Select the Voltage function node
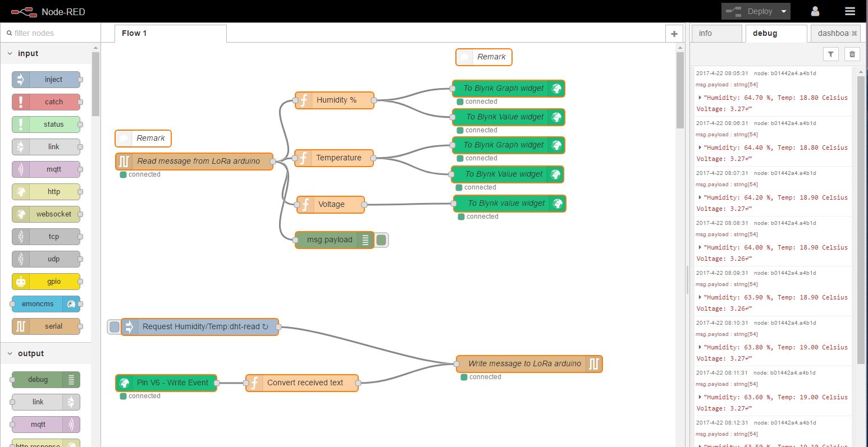 [x=331, y=205]
